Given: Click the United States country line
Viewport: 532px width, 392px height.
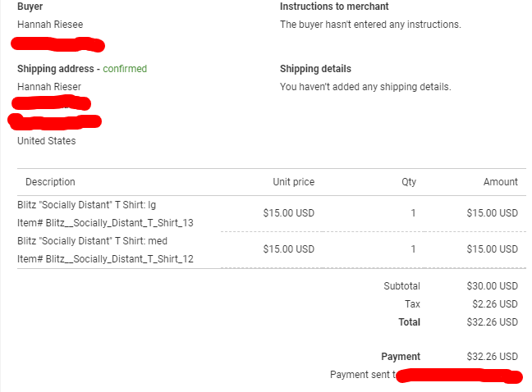Looking at the screenshot, I should tap(46, 141).
